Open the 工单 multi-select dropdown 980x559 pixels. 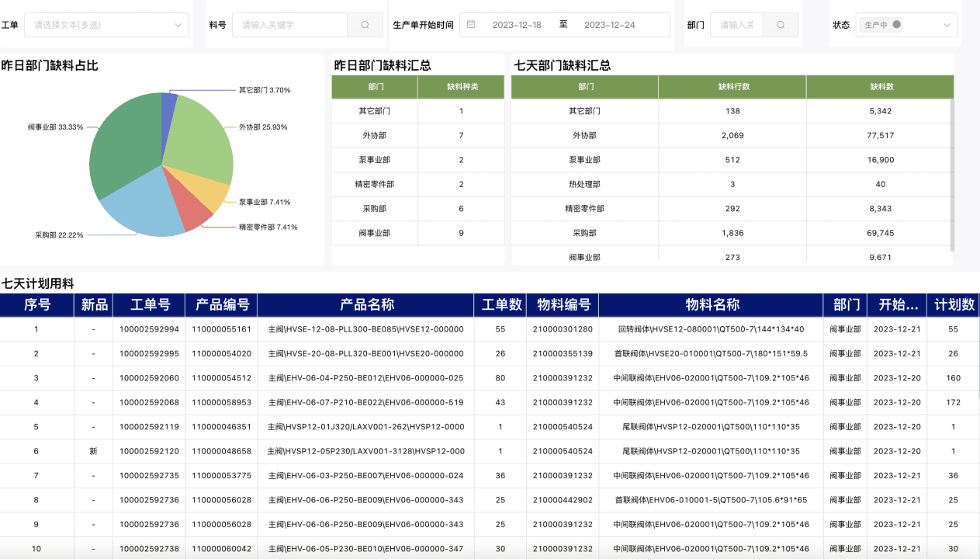coord(106,25)
